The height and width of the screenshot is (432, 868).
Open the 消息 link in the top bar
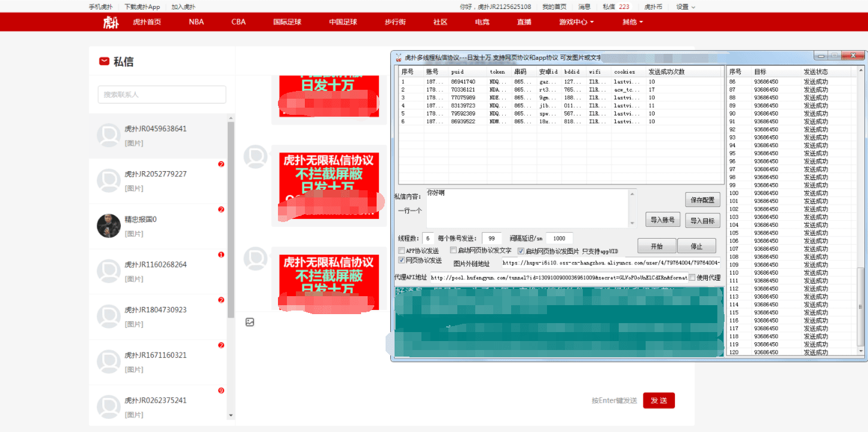tap(584, 7)
